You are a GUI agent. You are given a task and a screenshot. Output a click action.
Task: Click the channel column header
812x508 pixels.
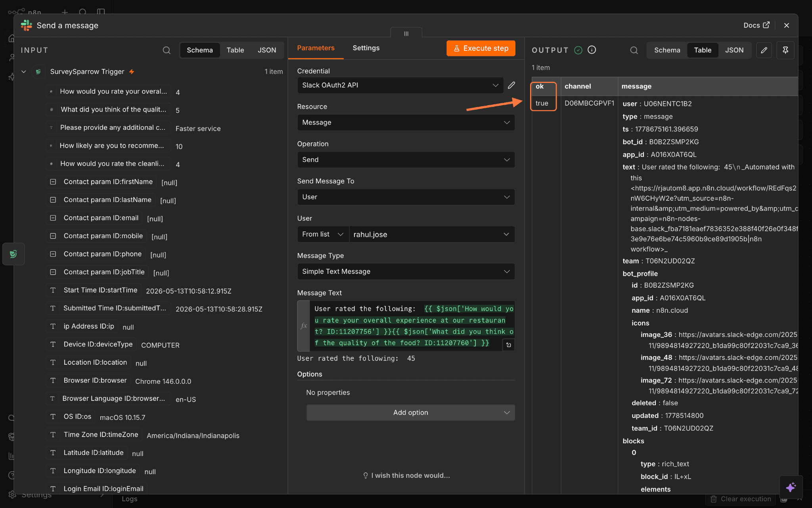[589, 86]
